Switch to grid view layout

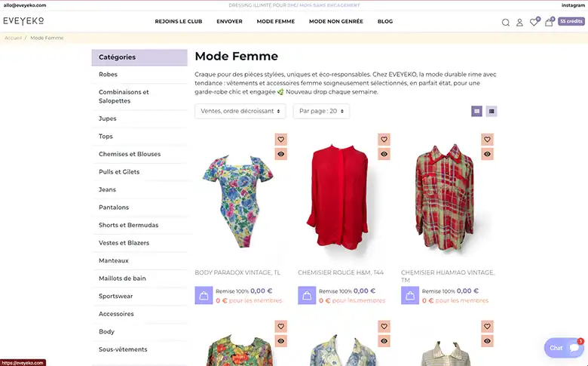[x=476, y=112]
